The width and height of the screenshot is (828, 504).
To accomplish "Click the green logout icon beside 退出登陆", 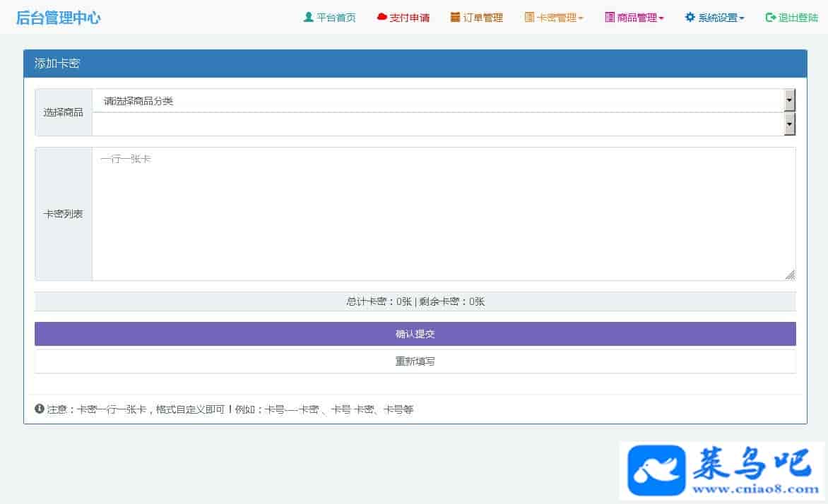I will (x=770, y=18).
